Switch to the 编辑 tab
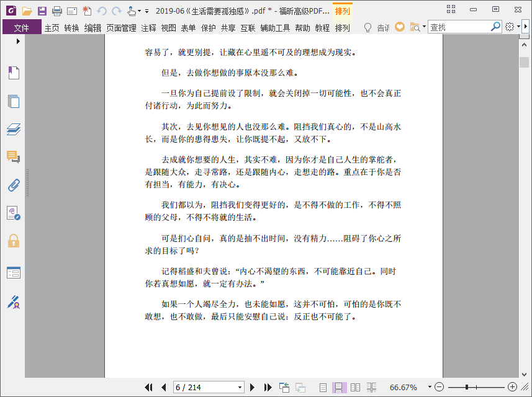Viewport: 532px width, 397px height. coord(93,28)
